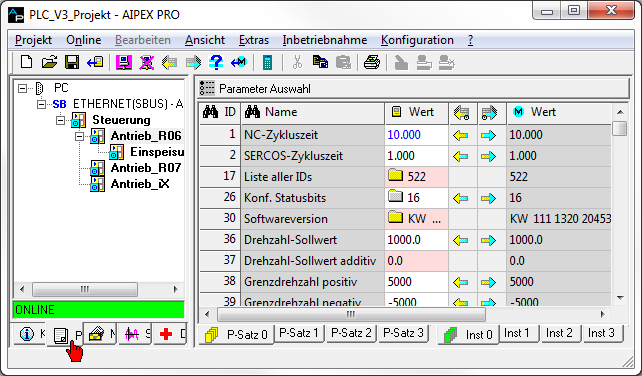Click the Save floppy disk icon
The width and height of the screenshot is (642, 376).
pyautogui.click(x=72, y=62)
